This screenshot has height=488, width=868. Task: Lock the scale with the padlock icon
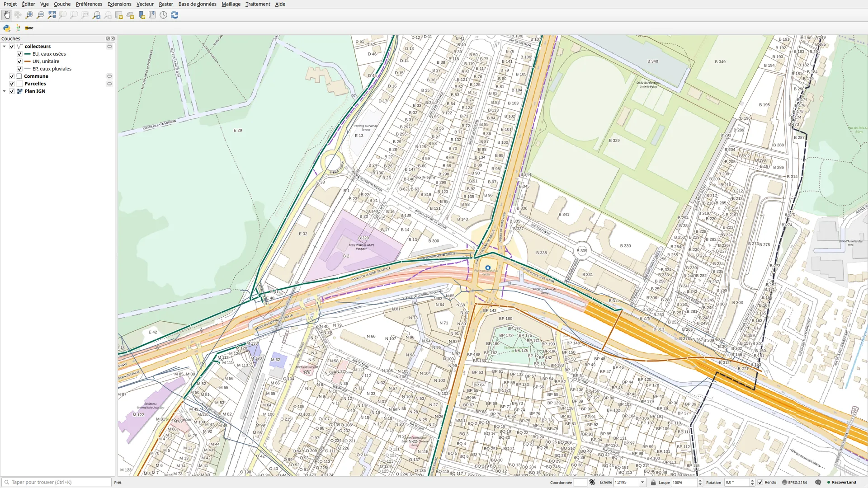click(x=653, y=482)
